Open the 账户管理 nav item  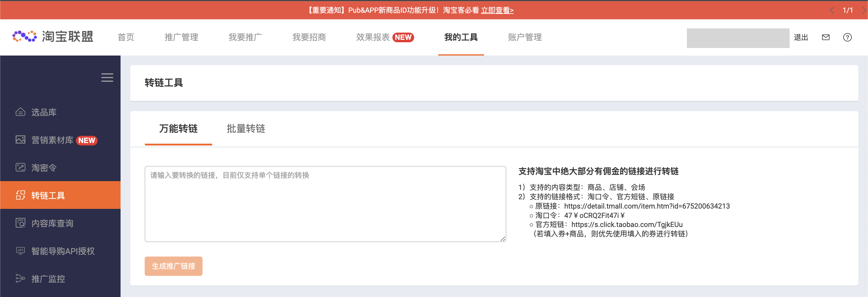coord(525,37)
